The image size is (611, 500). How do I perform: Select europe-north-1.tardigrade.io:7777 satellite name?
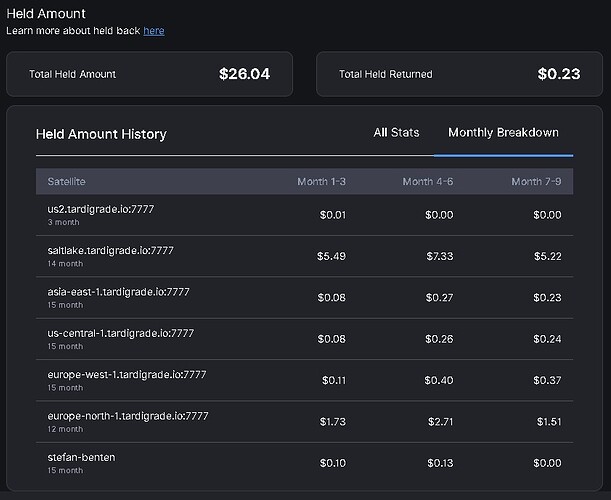pos(128,416)
